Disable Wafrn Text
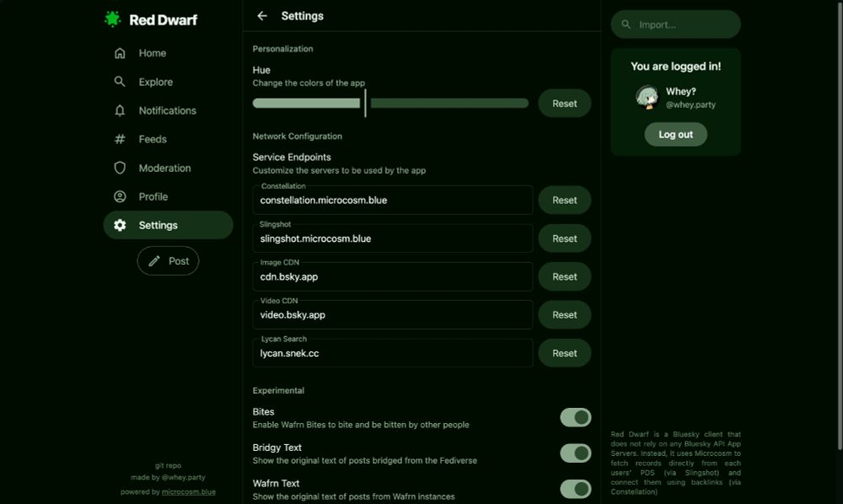 [x=576, y=489]
